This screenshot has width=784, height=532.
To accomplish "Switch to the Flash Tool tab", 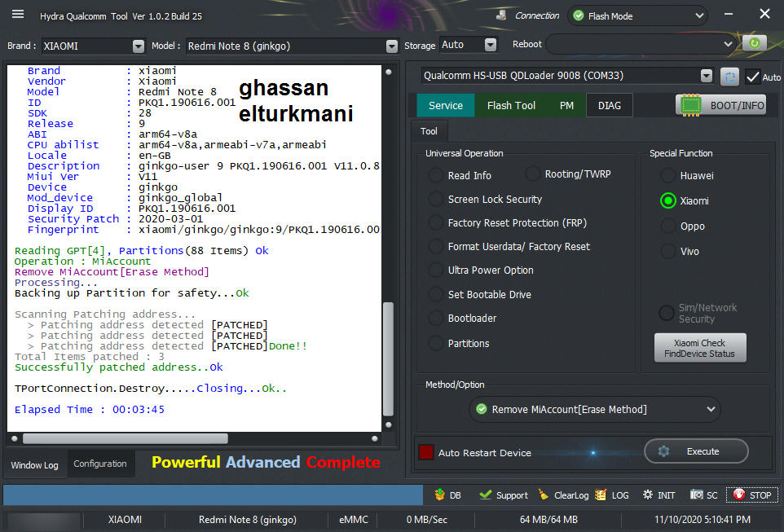I will [511, 105].
